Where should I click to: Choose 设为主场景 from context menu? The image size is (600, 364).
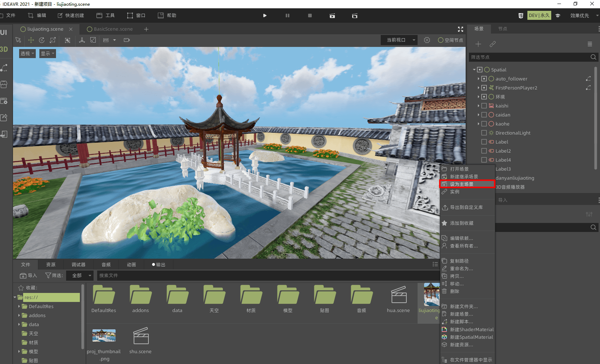point(467,184)
